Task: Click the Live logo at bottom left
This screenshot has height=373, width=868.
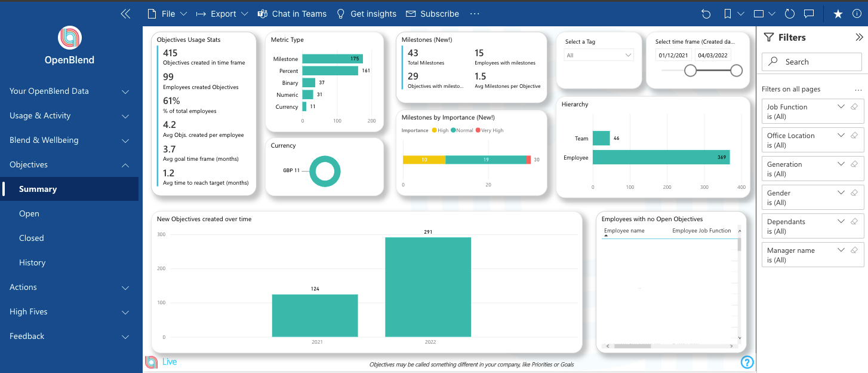Action: (x=161, y=362)
